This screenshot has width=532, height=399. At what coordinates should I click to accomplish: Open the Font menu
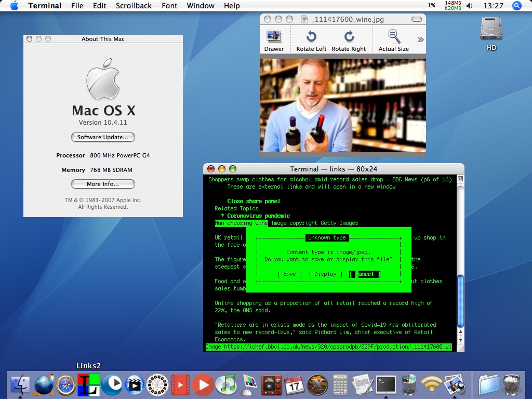point(169,5)
